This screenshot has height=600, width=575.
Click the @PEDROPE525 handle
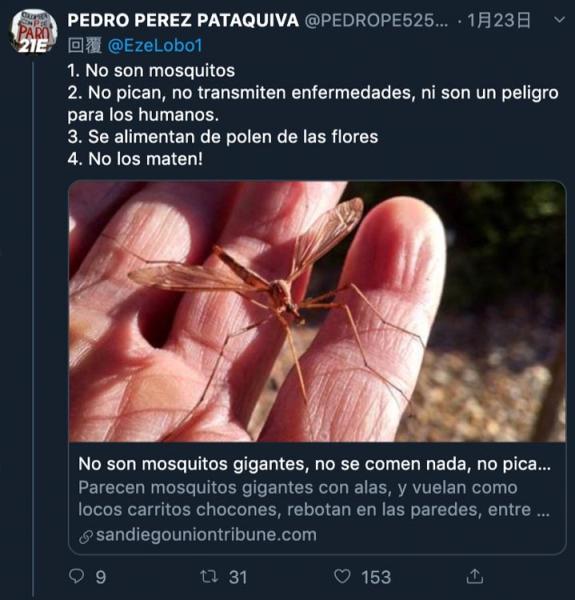(x=376, y=20)
